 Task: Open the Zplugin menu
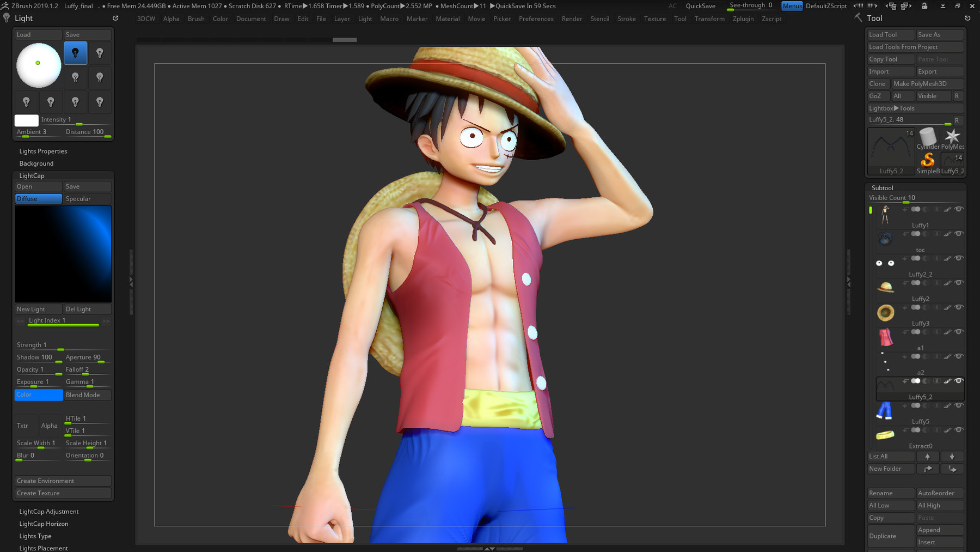tap(743, 19)
